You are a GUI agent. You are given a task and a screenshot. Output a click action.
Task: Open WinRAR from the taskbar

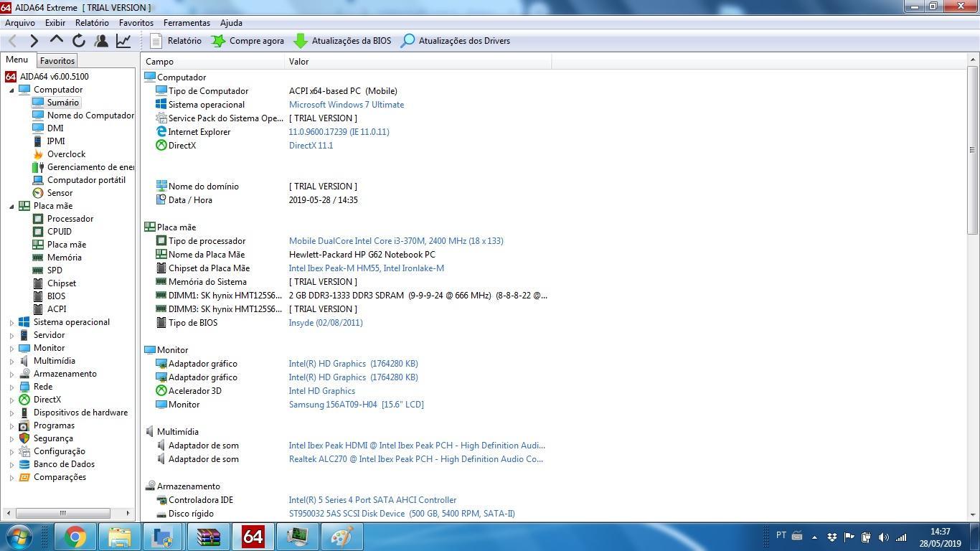(207, 537)
